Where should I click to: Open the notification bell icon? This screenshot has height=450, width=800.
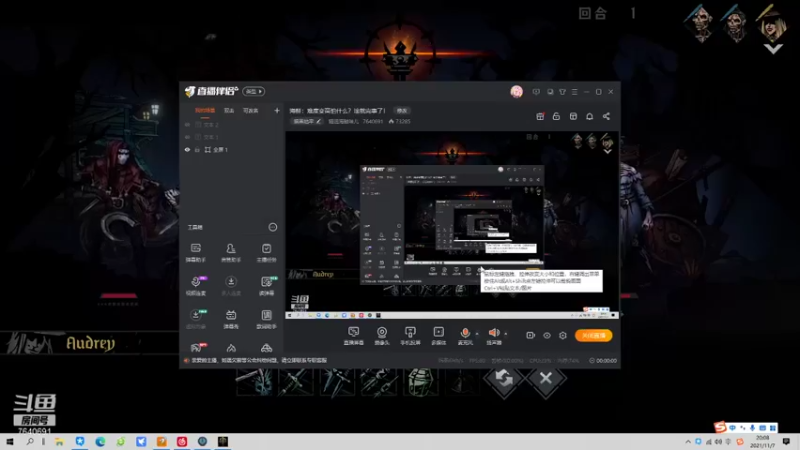click(x=589, y=116)
